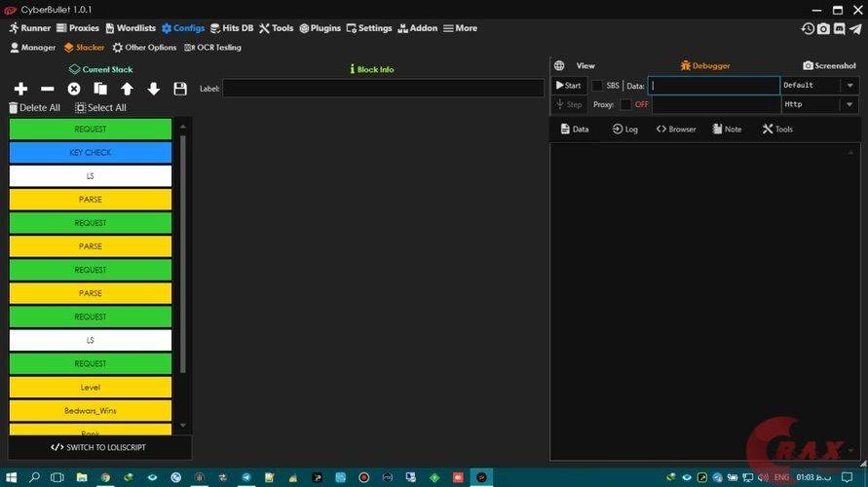Show the debugger Data tab

click(x=575, y=129)
